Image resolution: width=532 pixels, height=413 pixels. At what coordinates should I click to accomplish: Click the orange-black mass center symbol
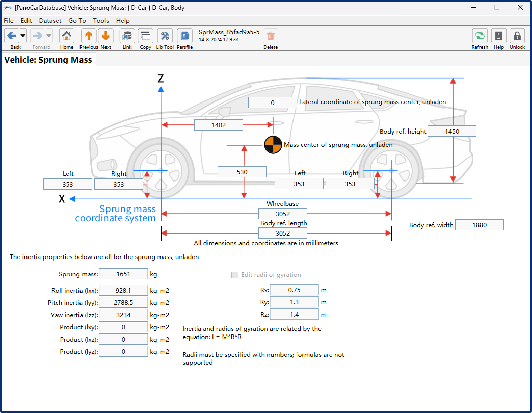pos(273,145)
